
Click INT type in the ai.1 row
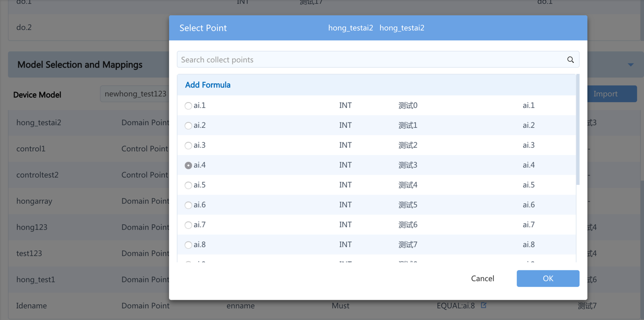(x=345, y=105)
